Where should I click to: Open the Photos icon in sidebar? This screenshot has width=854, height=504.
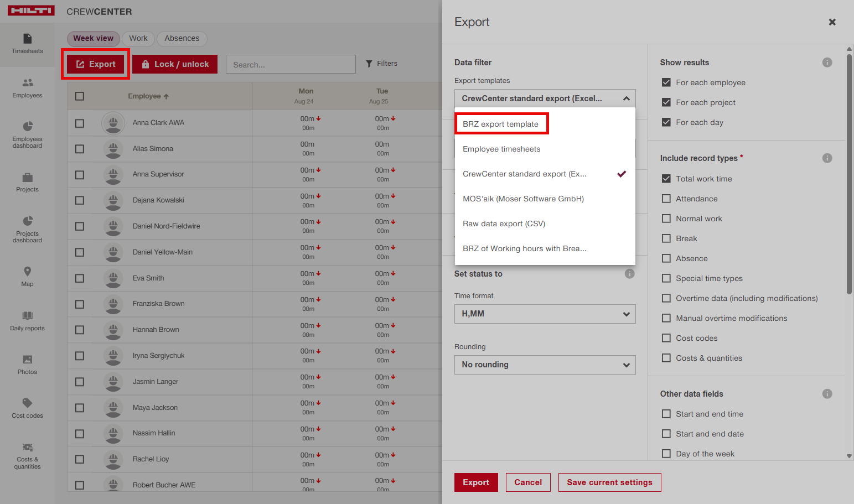point(27,360)
